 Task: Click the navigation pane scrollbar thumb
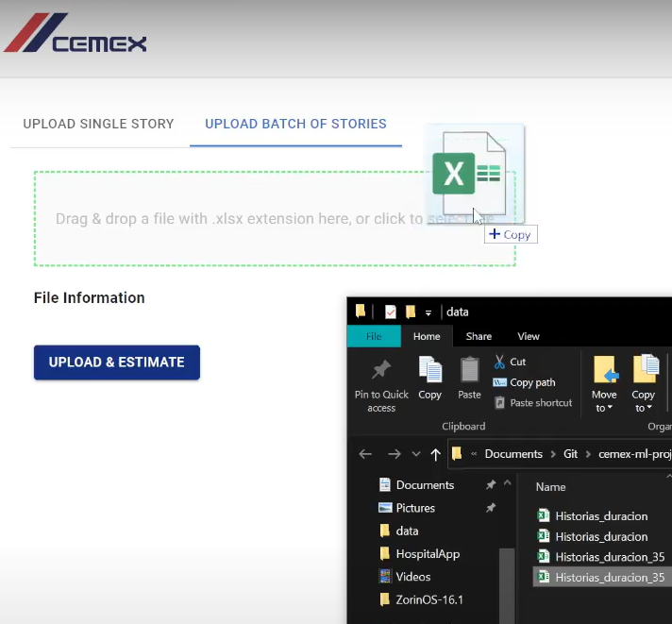click(508, 586)
